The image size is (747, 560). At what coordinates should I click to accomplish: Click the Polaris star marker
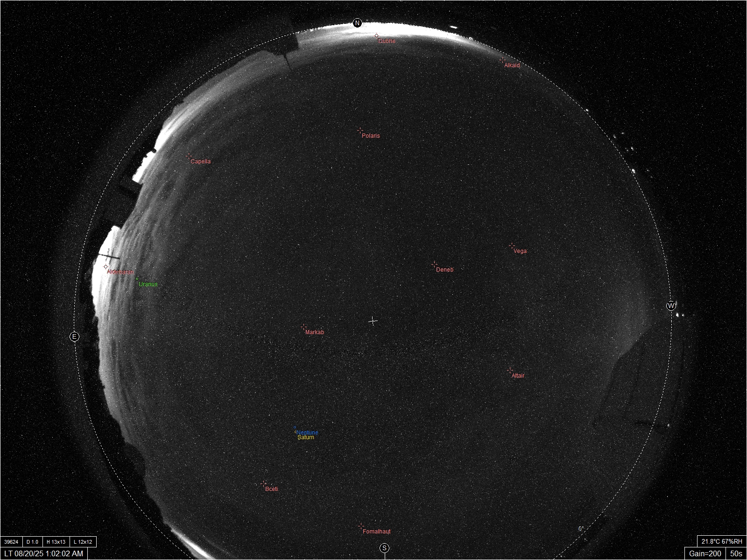point(360,131)
